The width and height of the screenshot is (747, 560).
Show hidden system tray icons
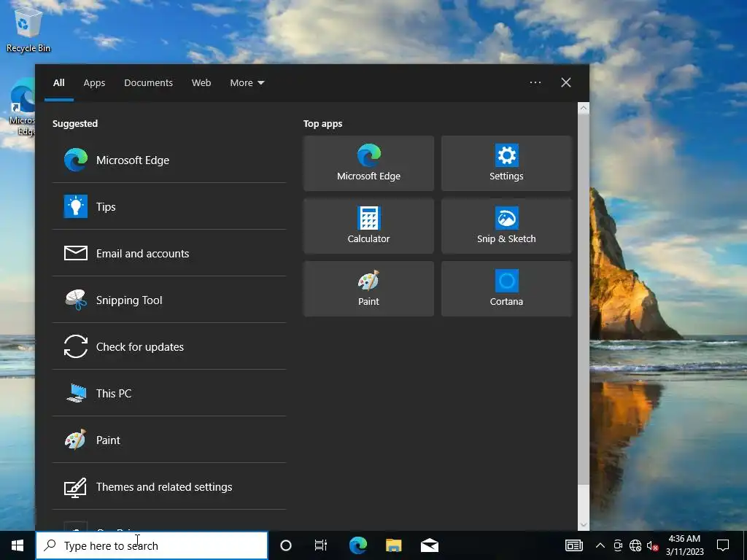pos(600,545)
